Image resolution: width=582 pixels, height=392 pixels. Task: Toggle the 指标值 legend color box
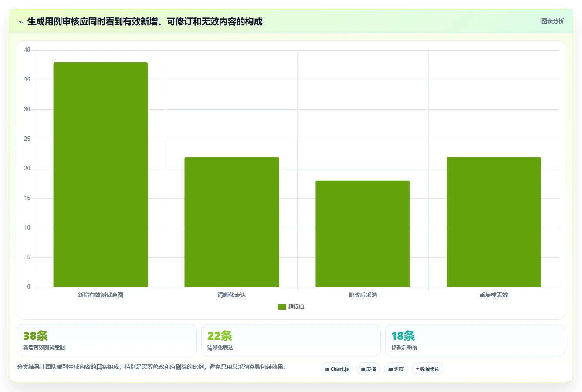282,307
